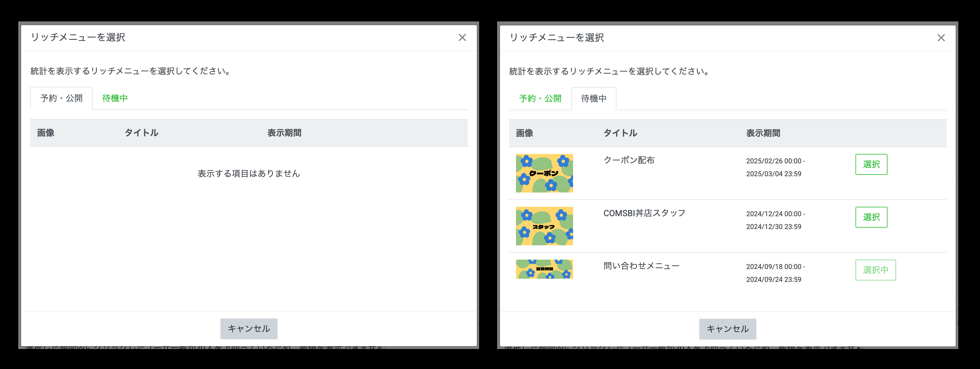Click 画像 column header in right table
The height and width of the screenshot is (369, 980).
point(524,133)
